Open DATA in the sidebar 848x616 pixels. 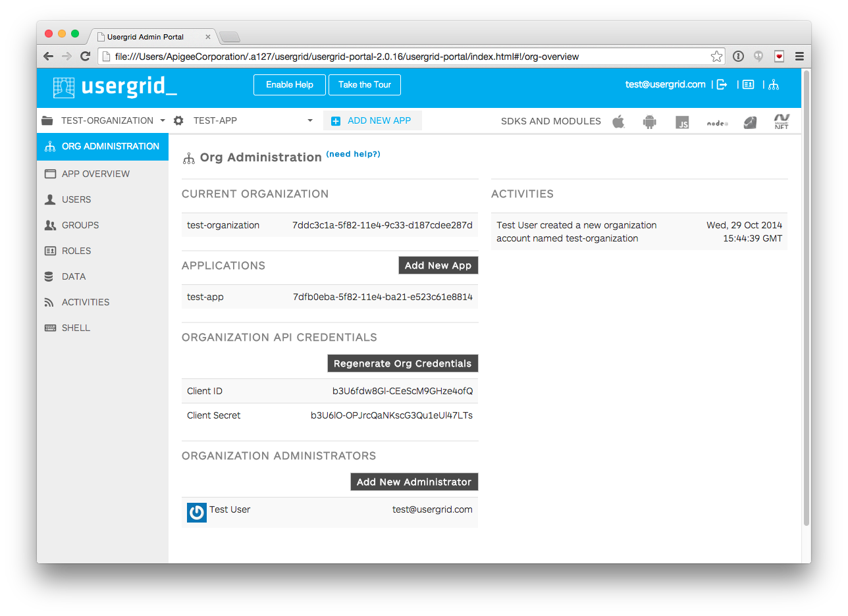tap(103, 276)
